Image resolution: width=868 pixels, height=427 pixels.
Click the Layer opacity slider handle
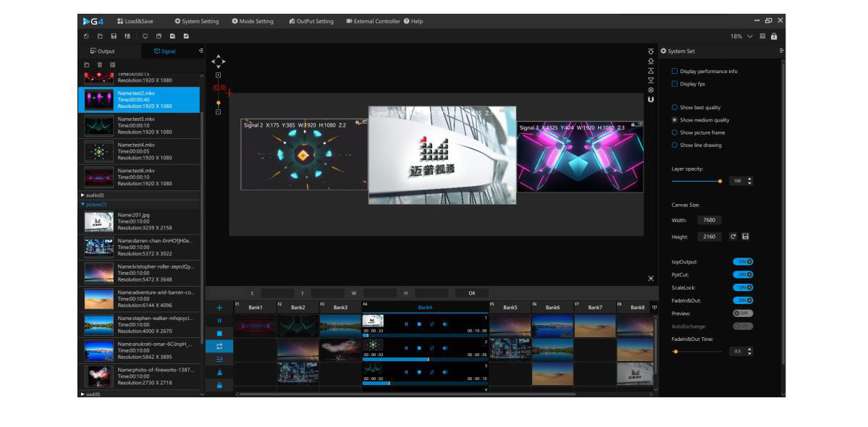click(x=720, y=181)
